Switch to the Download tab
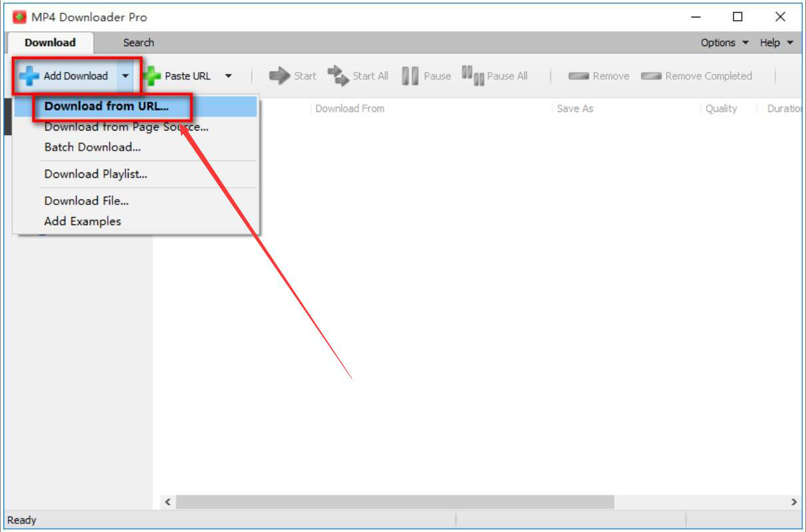The width and height of the screenshot is (806, 532). (x=50, y=43)
